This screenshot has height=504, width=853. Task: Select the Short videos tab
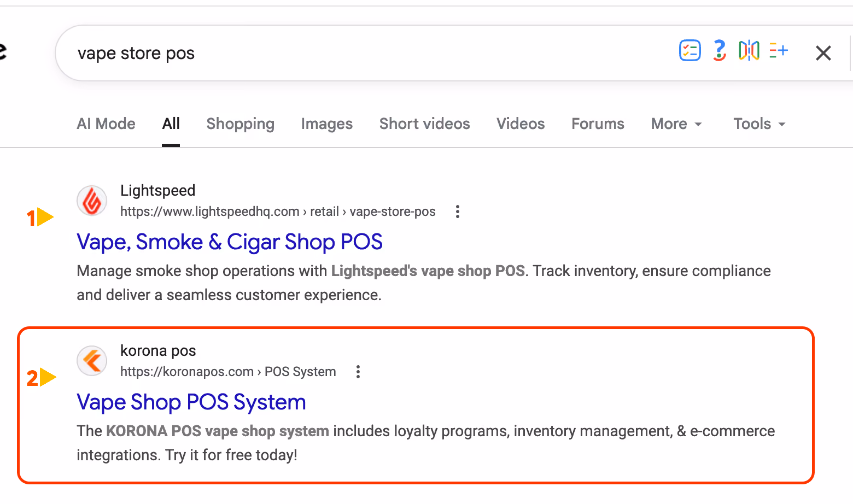pos(425,124)
